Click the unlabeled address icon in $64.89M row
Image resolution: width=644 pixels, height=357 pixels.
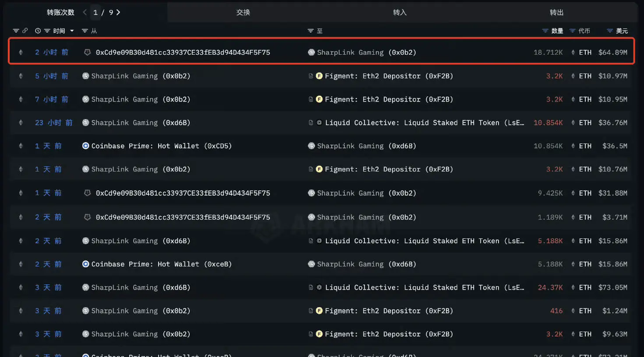(87, 52)
